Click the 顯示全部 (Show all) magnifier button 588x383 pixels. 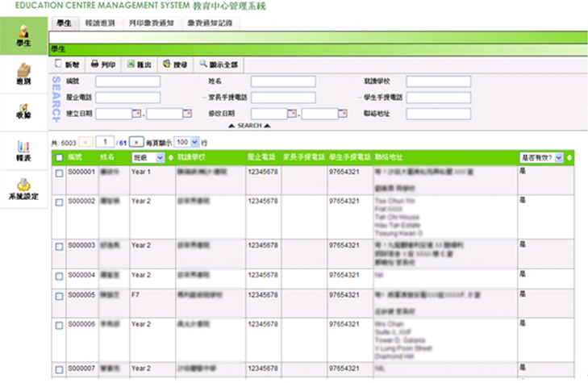coord(219,65)
